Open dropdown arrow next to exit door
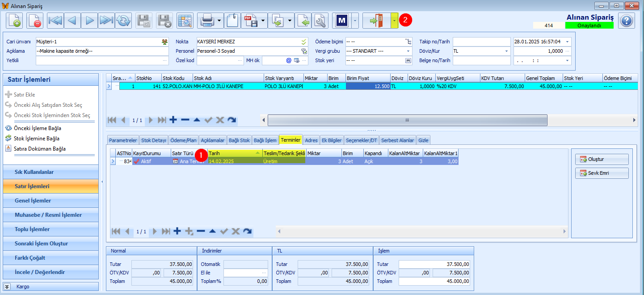This screenshot has height=295, width=644. (x=394, y=21)
